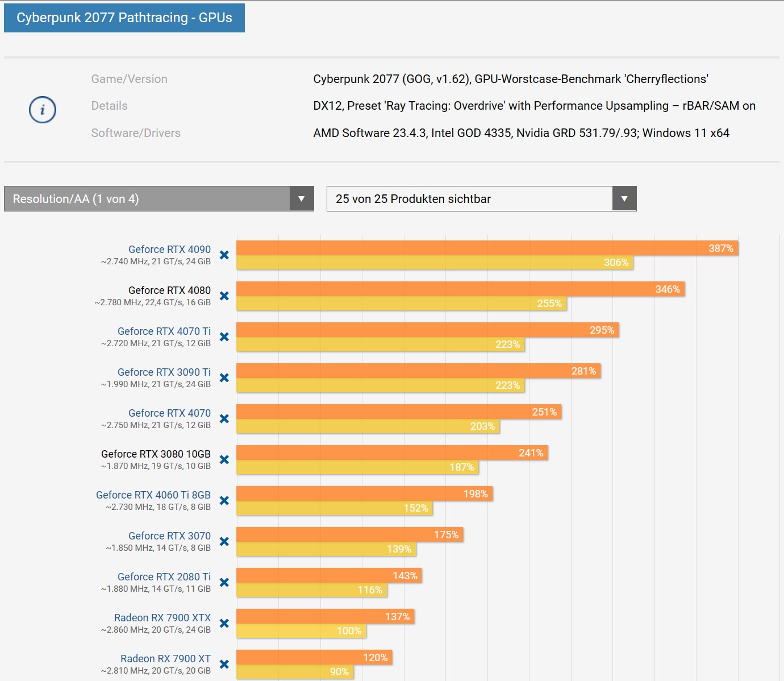This screenshot has width=784, height=681.
Task: Open the Geforce RTX 3090 Ti link
Action: click(164, 372)
